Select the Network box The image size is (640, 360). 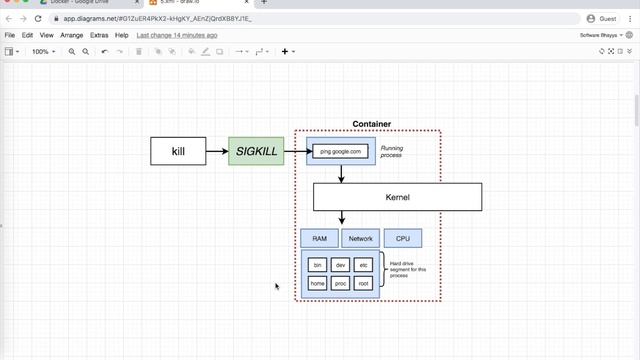pos(361,238)
